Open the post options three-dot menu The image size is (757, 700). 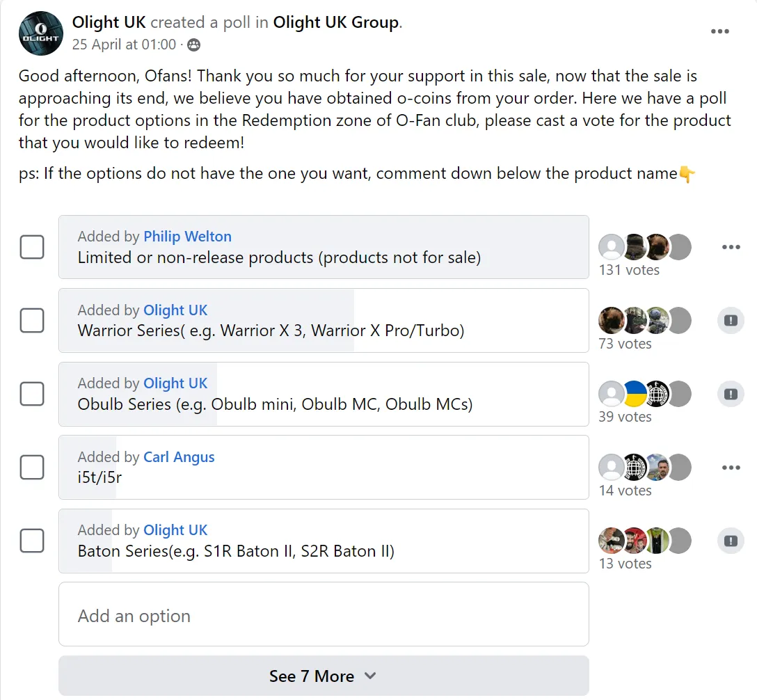(720, 31)
